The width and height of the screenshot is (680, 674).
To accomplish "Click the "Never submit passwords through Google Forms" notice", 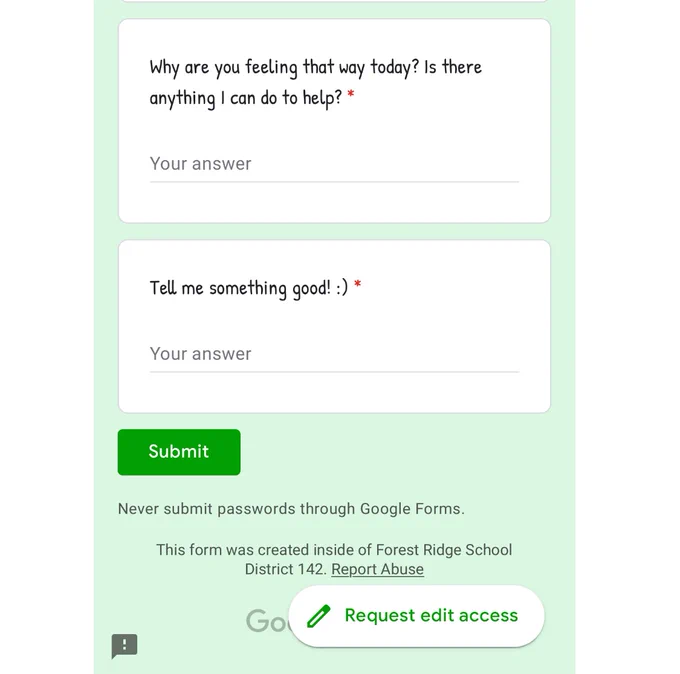I will click(291, 509).
